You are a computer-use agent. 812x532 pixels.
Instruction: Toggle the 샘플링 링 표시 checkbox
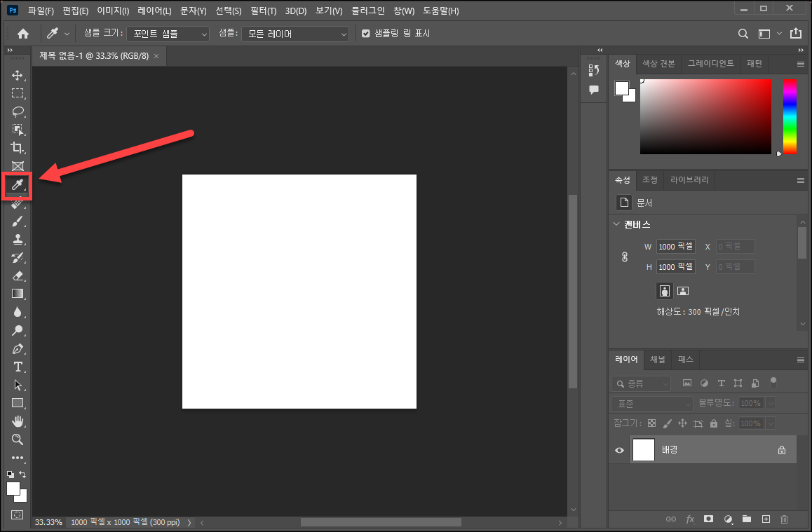[365, 34]
